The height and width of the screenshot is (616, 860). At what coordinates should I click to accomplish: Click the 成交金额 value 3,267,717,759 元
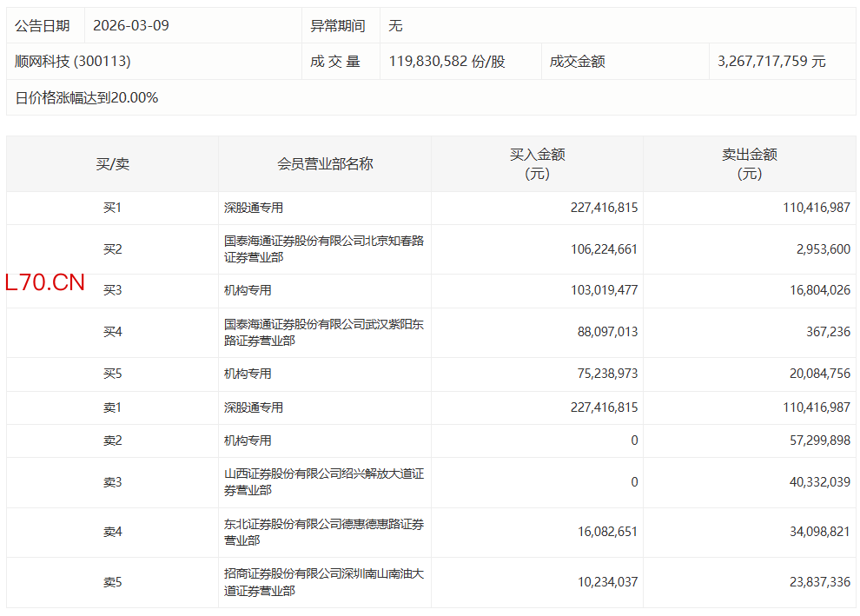[x=771, y=62]
